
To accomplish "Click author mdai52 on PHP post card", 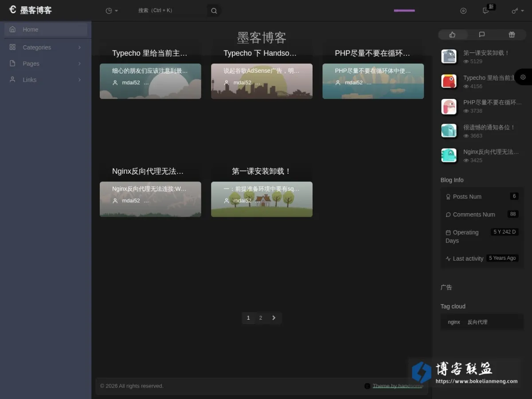I will (354, 82).
